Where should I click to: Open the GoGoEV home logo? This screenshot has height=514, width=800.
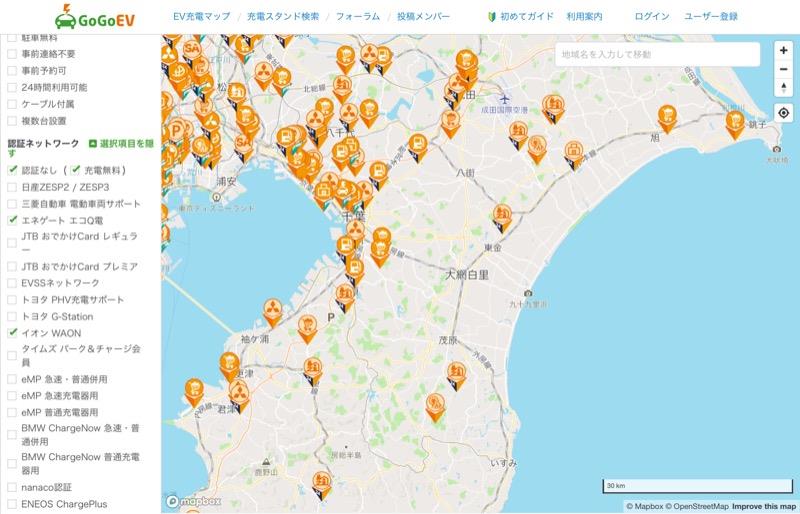[x=95, y=17]
